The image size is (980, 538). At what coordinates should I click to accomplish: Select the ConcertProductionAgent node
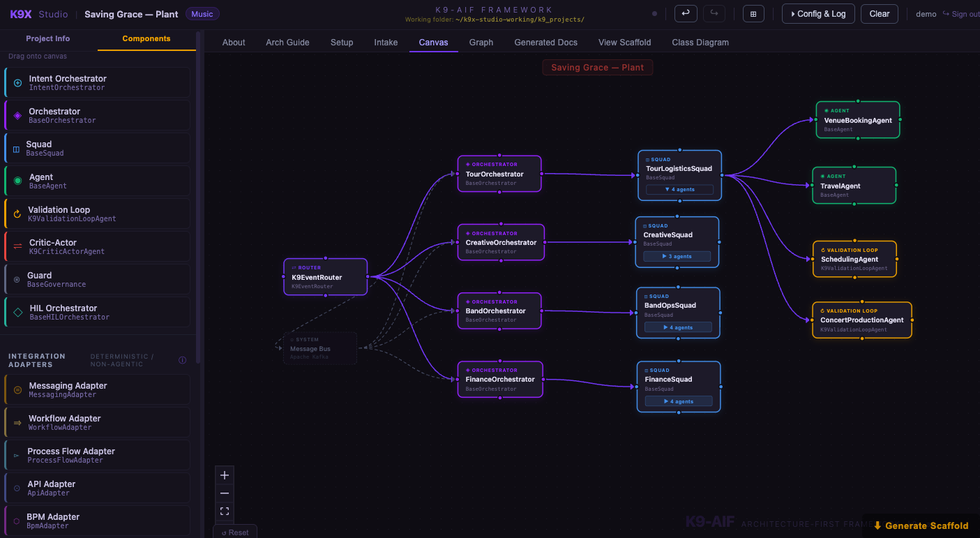pyautogui.click(x=862, y=320)
